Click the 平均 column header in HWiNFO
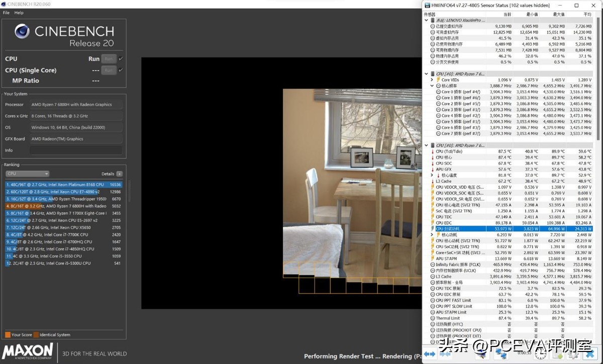 588,15
